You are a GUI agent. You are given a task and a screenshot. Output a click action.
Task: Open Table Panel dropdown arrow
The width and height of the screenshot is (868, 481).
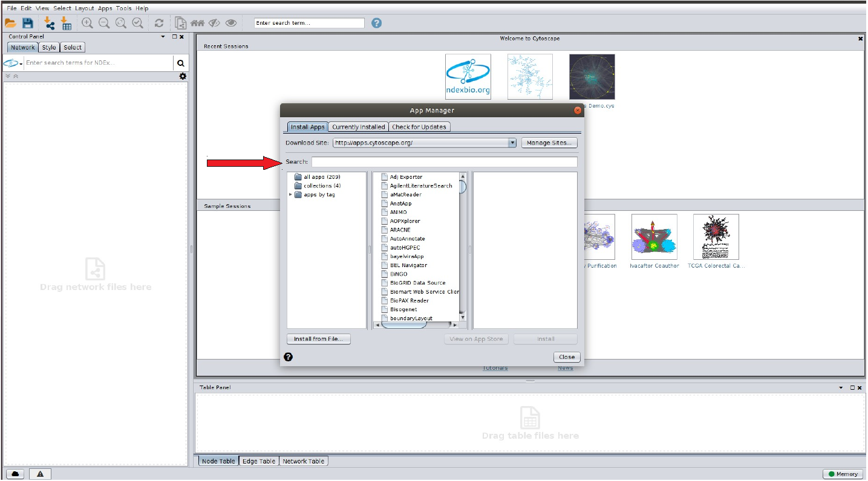(x=841, y=387)
